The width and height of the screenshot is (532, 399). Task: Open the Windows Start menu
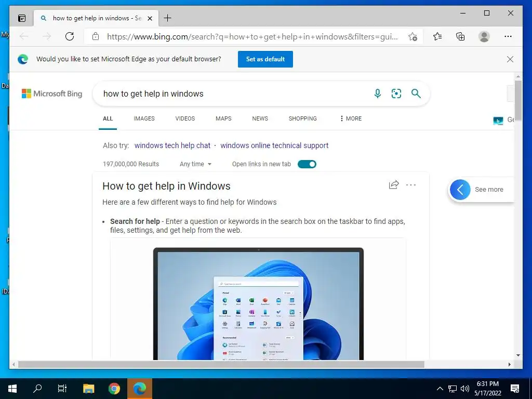pos(12,389)
